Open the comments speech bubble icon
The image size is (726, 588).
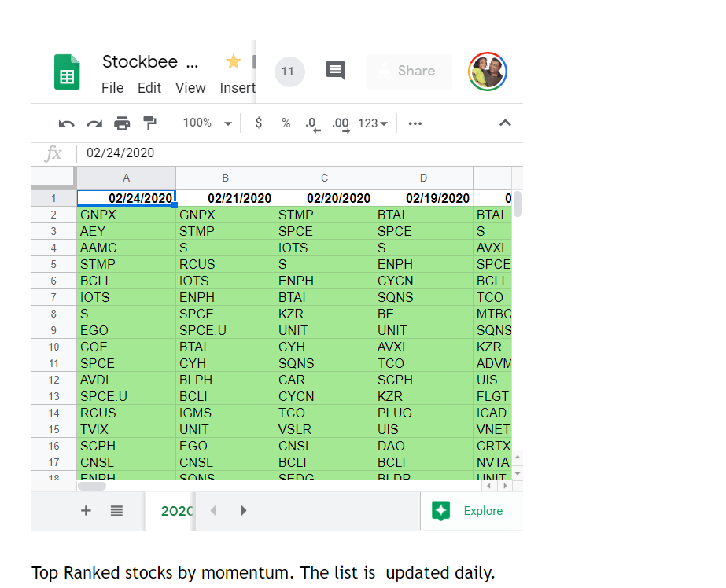336,71
